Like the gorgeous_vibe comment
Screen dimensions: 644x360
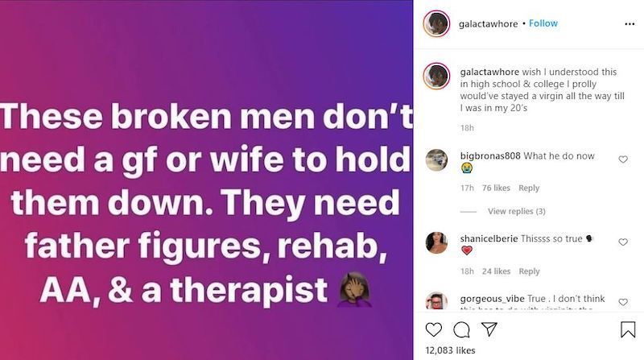(x=623, y=302)
